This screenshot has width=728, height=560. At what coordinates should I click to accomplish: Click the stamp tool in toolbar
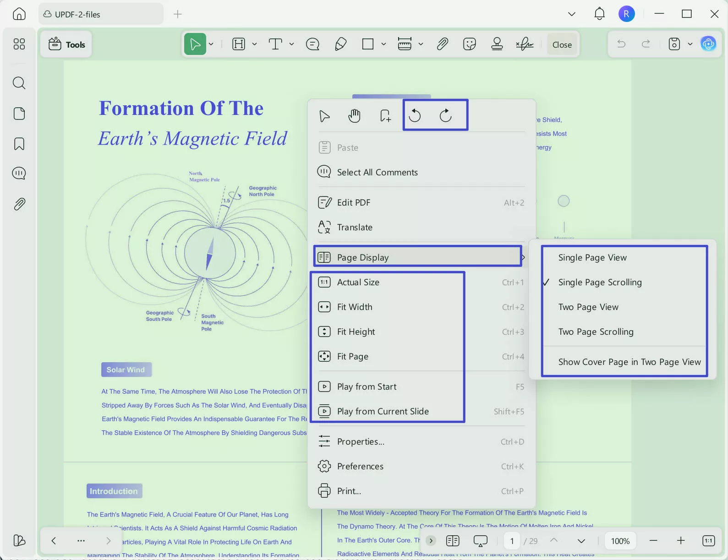coord(497,44)
